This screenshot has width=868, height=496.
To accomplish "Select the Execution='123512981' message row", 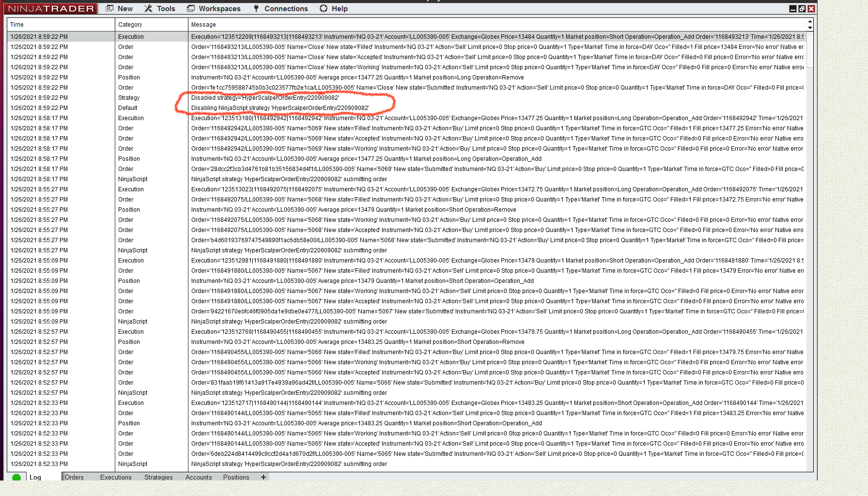I will click(497, 261).
